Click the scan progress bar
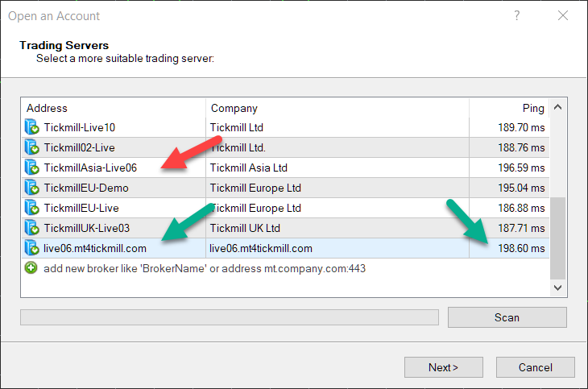The width and height of the screenshot is (588, 389). click(230, 317)
